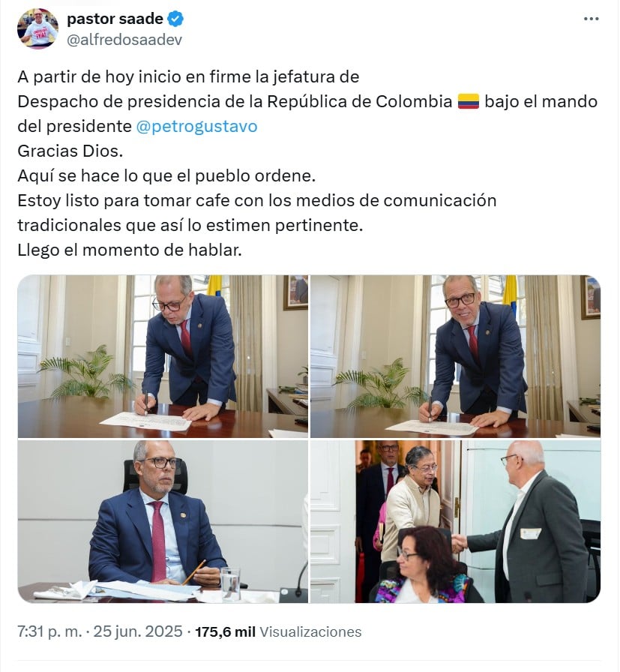
Task: Open the @petrogustavo mention link
Action: 196,127
